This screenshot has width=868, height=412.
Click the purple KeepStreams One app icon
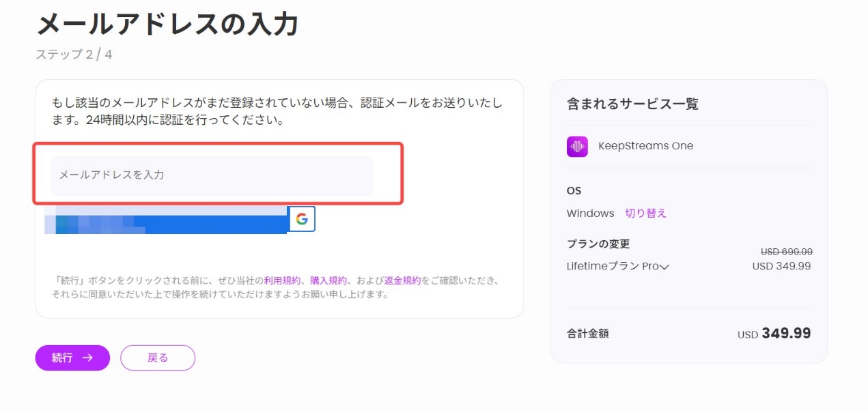[577, 146]
